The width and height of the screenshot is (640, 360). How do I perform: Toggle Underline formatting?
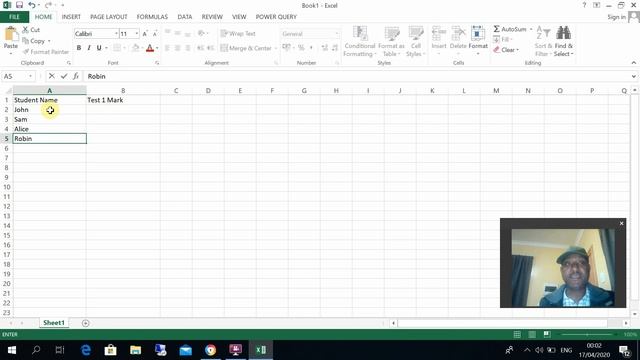99,48
